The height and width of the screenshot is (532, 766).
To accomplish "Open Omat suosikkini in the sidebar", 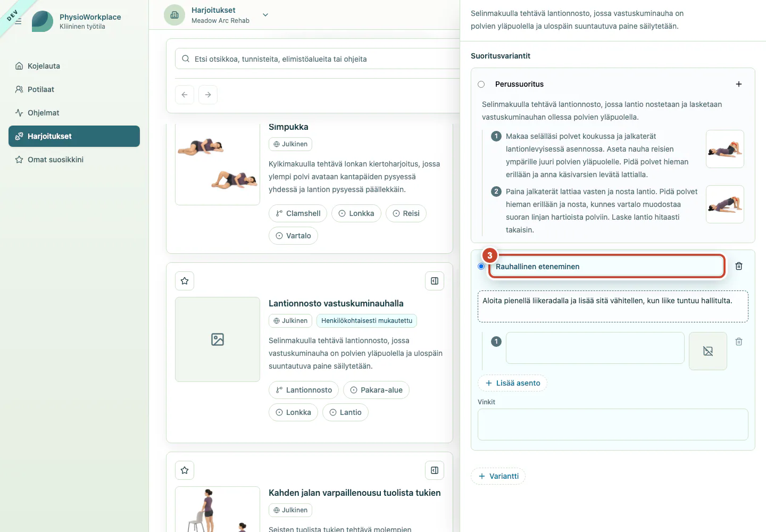I will (x=74, y=160).
